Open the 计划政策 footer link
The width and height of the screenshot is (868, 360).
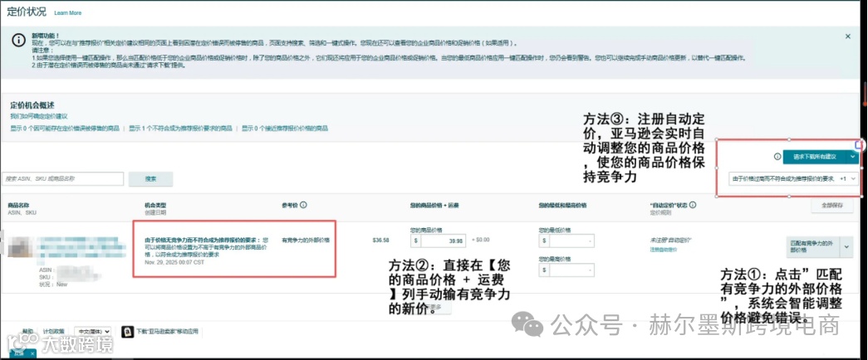[54, 331]
